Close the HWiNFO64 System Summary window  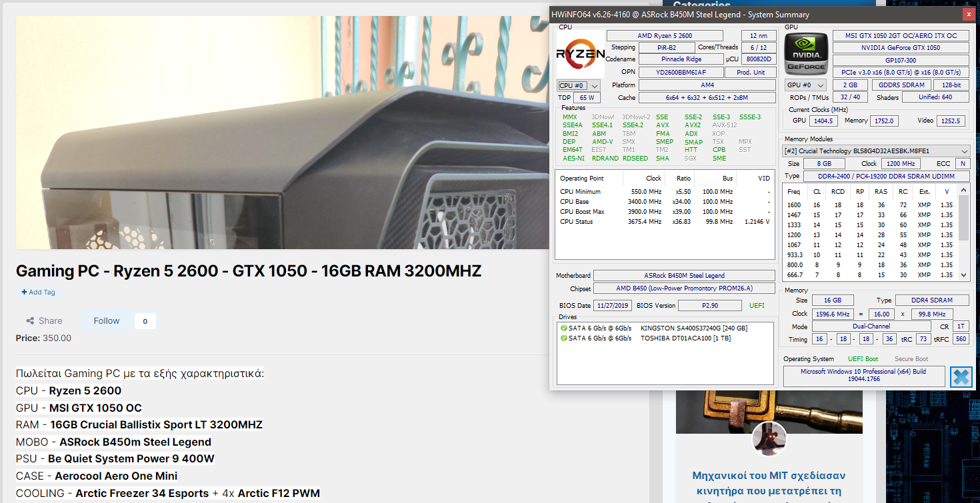(x=967, y=14)
